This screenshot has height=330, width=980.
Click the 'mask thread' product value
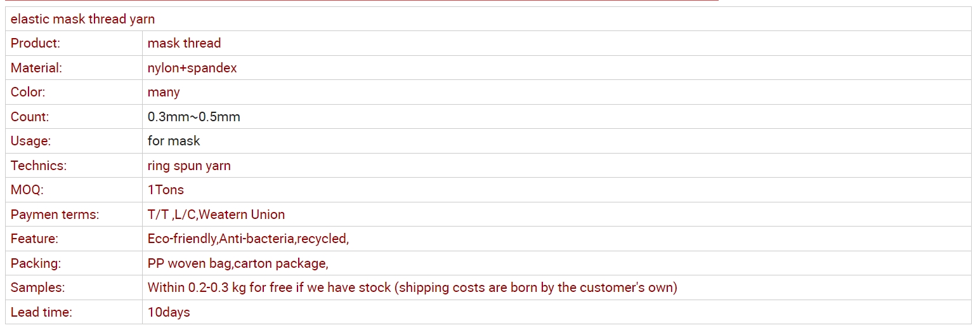coord(184,43)
